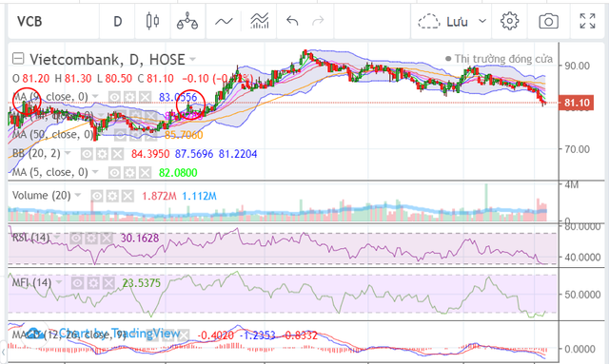The width and height of the screenshot is (609, 364).
Task: Collapse the legend with minus box icon
Action: [x=18, y=59]
